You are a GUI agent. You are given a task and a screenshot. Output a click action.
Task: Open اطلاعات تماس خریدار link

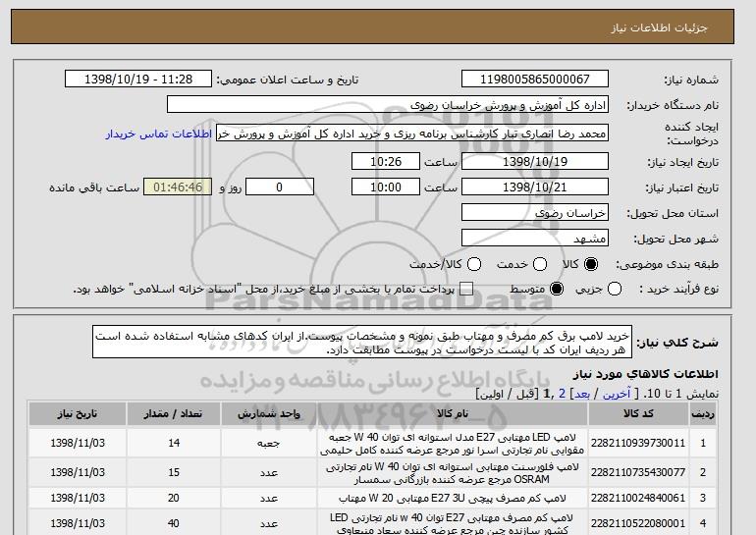pyautogui.click(x=159, y=134)
